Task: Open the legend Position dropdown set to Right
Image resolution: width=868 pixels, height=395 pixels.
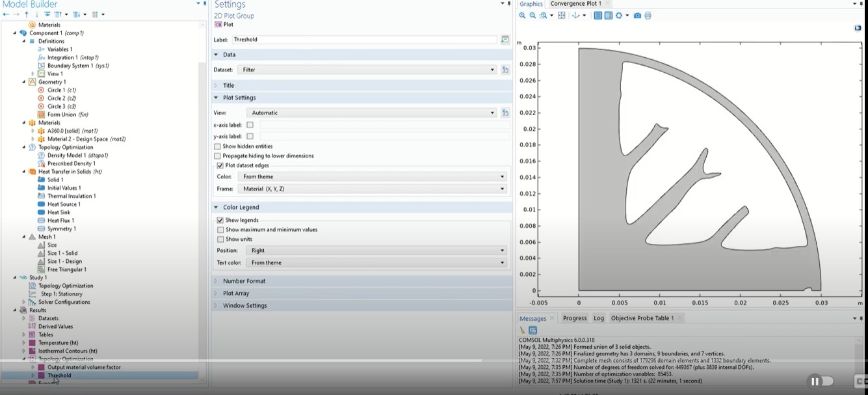Action: (x=377, y=251)
